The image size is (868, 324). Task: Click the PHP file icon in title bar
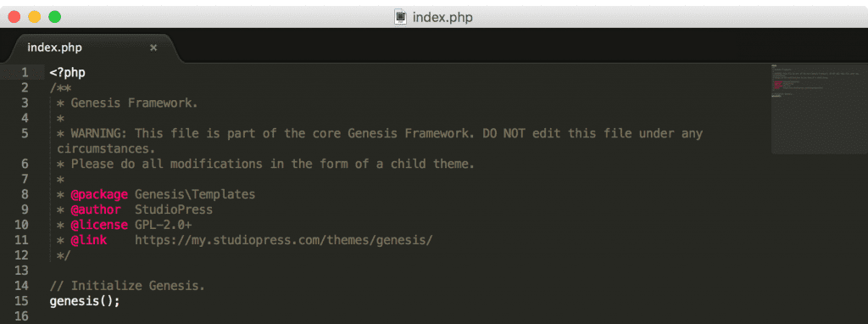[400, 17]
